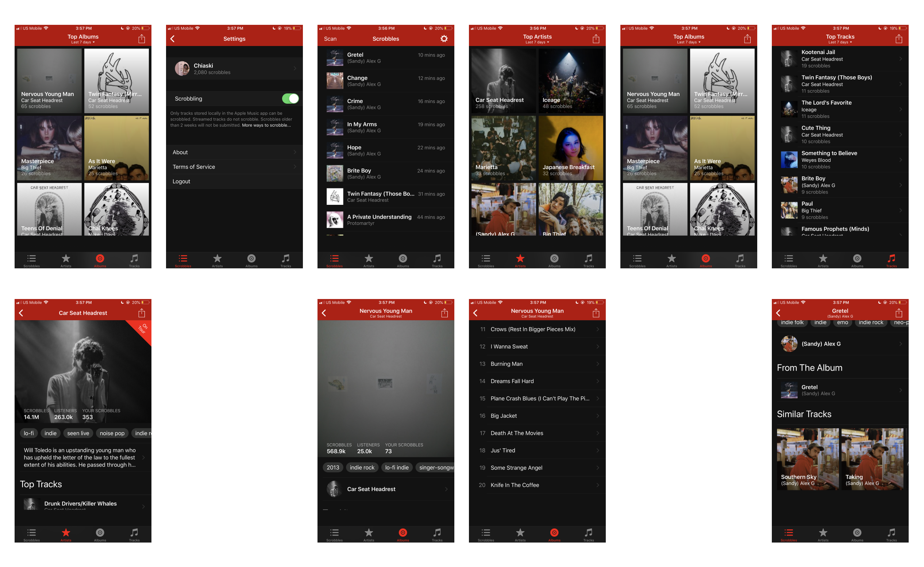Image resolution: width=924 pixels, height=567 pixels.
Task: Open Kootenai Jail track chevron
Action: tap(901, 59)
